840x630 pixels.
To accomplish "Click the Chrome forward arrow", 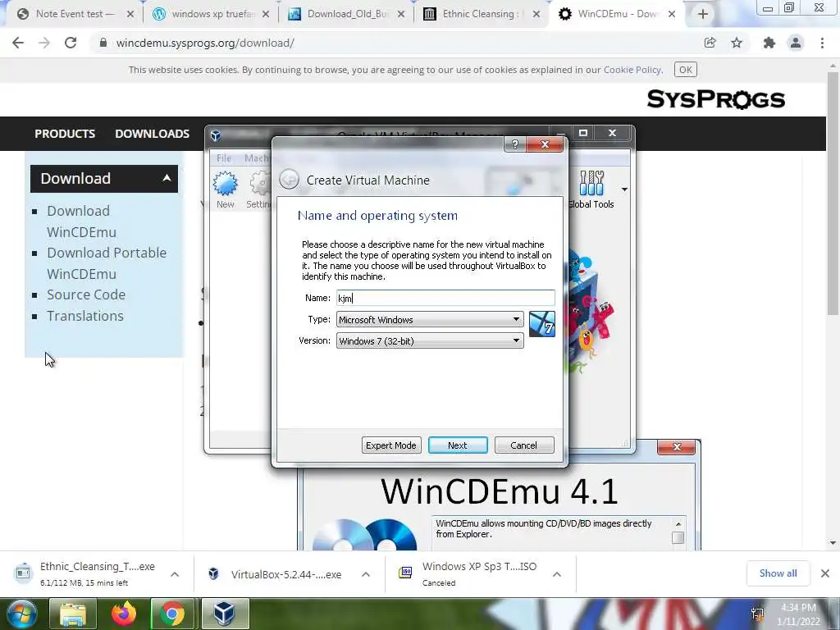I will coord(44,43).
